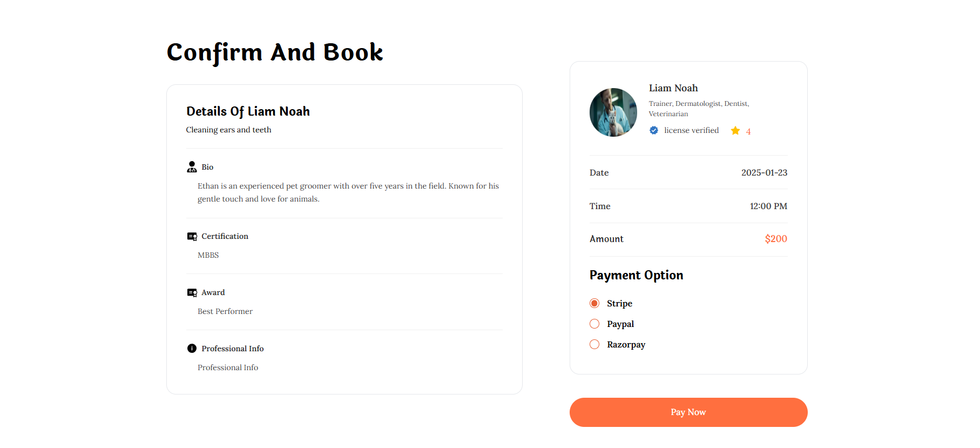Click the Award badge icon
The image size is (980, 448).
tap(192, 293)
